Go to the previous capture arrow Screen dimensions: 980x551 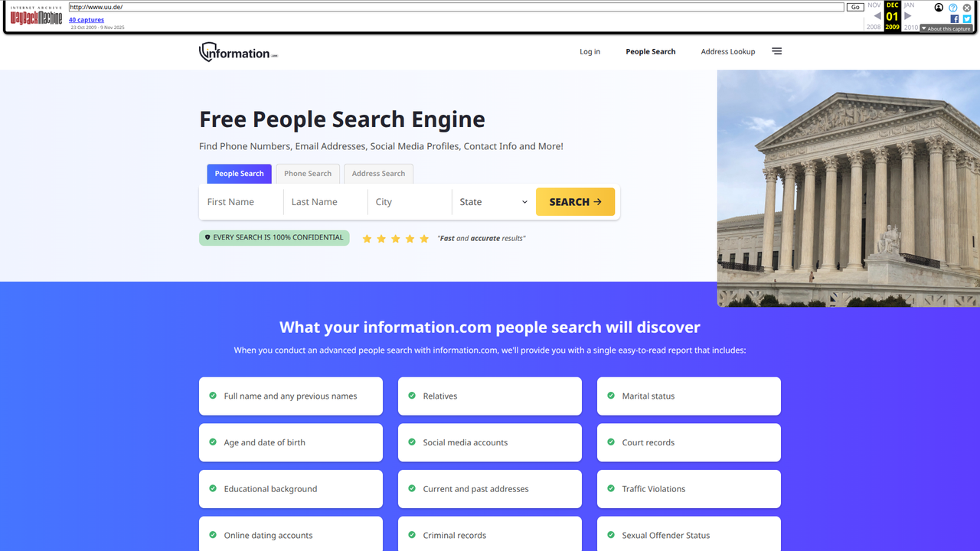(x=877, y=16)
